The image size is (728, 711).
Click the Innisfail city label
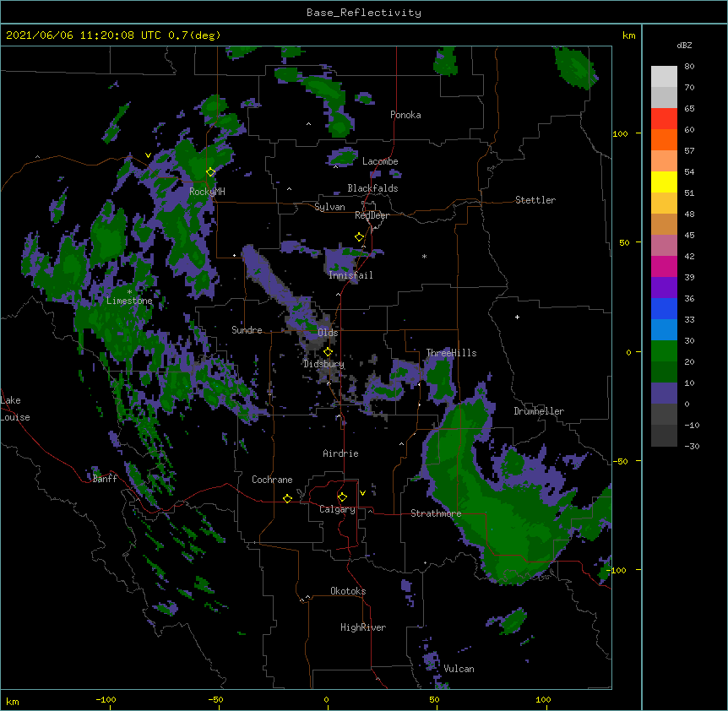[350, 275]
